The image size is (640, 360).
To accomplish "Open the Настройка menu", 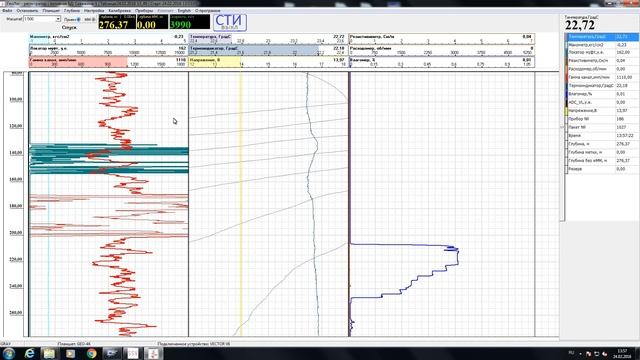I will pos(94,11).
